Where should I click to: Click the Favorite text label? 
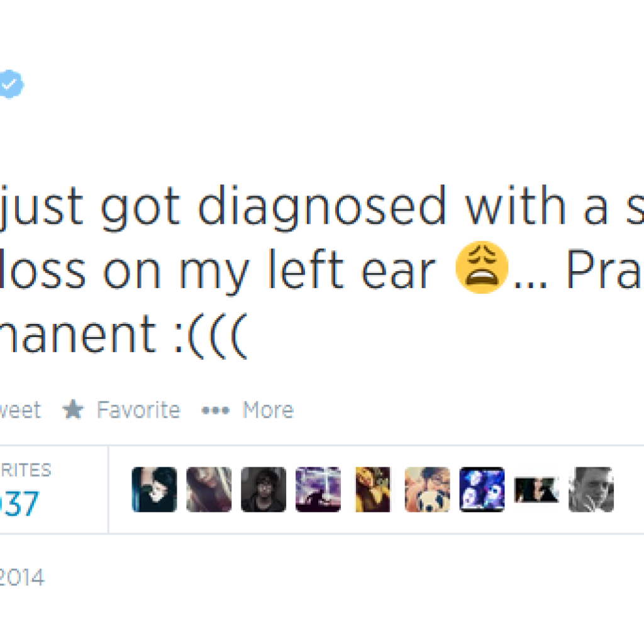[138, 410]
